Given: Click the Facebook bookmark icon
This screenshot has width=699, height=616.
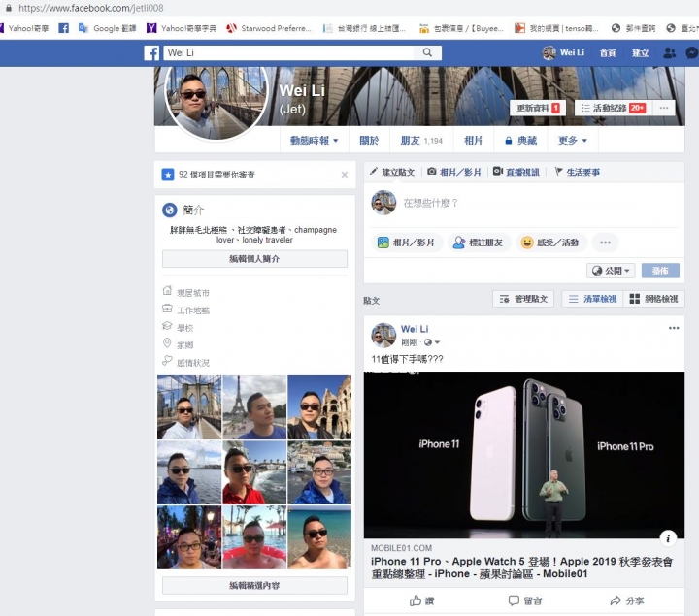Looking at the screenshot, I should [x=64, y=28].
